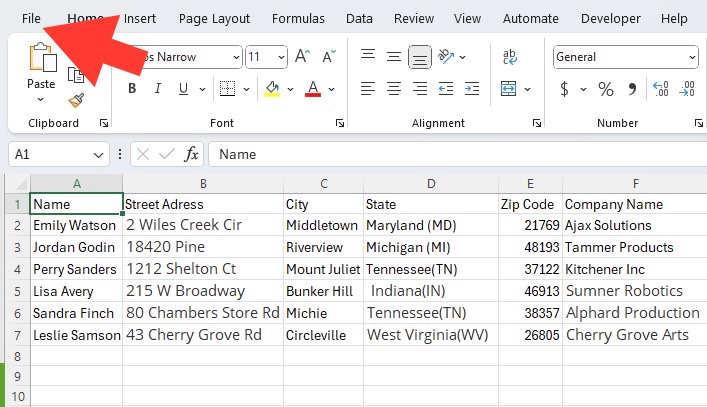The image size is (707, 407).
Task: Toggle Wrap Text
Action: pyautogui.click(x=510, y=57)
